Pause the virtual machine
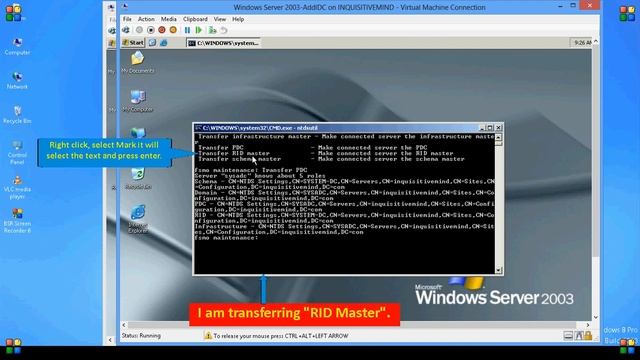Viewport: 640px width, 360px height. pyautogui.click(x=187, y=30)
